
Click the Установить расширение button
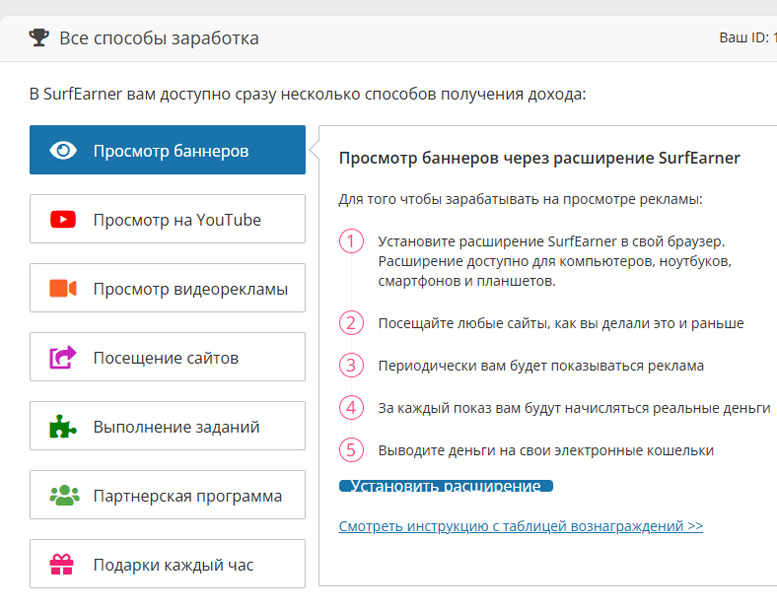[x=446, y=486]
